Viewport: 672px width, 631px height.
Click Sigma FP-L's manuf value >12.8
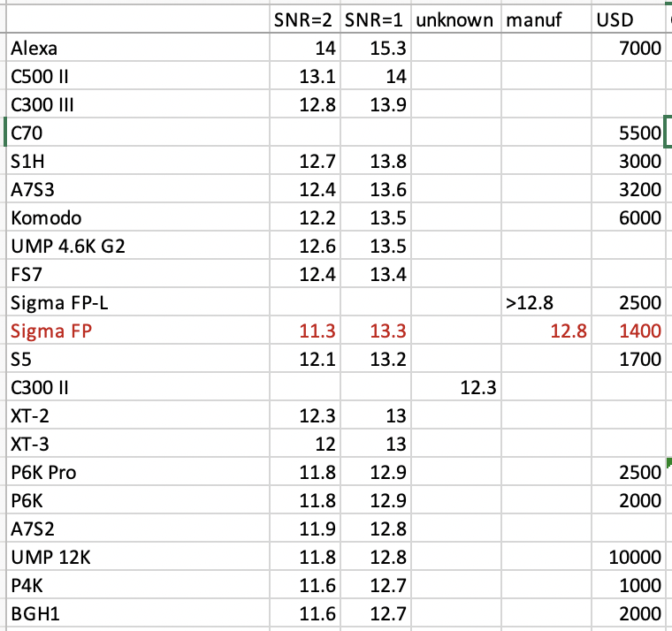(546, 301)
